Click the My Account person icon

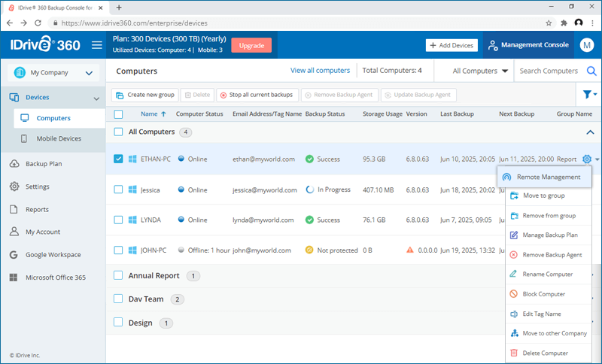[x=14, y=232]
